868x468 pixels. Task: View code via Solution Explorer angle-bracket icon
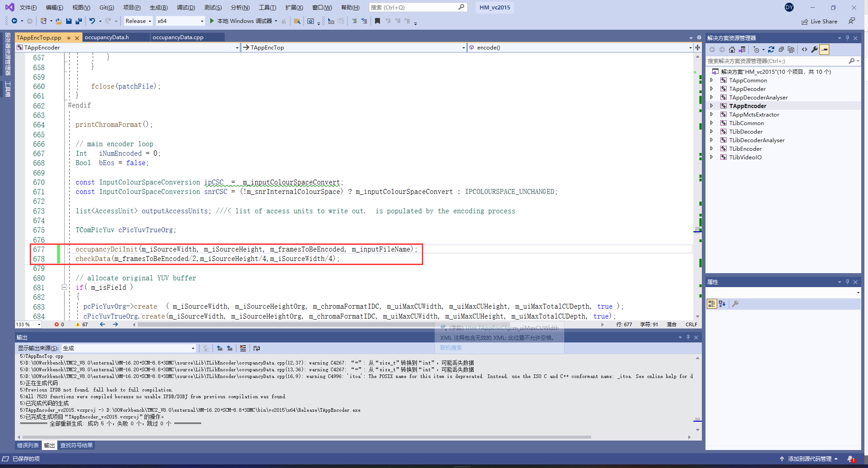point(805,49)
